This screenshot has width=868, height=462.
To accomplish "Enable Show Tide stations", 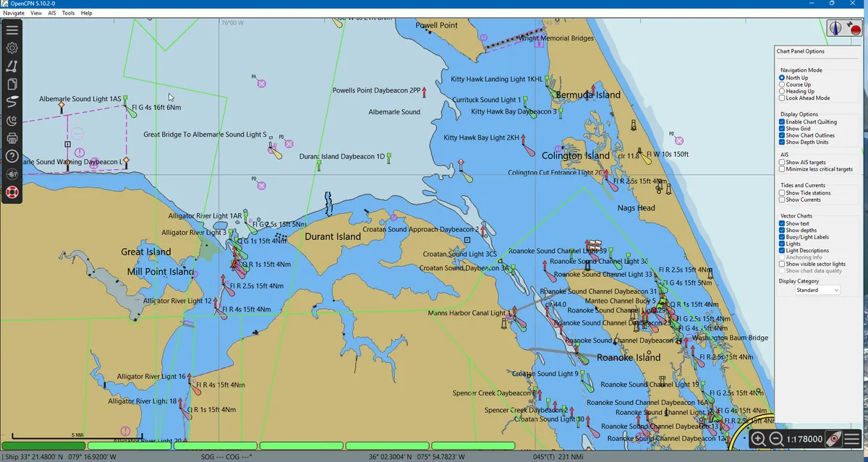I will (x=783, y=192).
